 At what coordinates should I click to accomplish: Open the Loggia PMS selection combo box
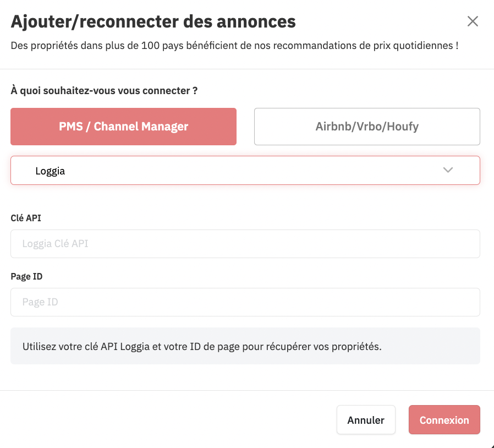click(x=245, y=170)
